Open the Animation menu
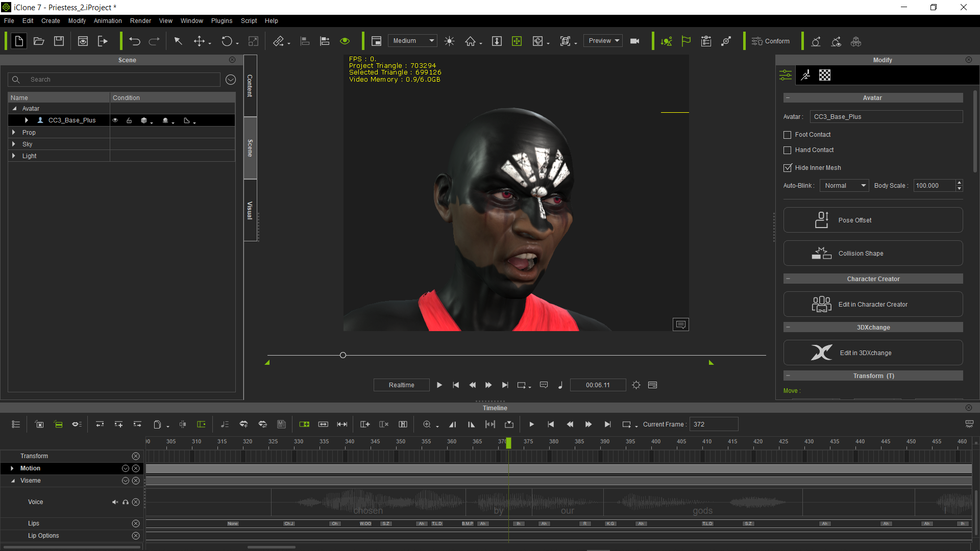 pyautogui.click(x=108, y=21)
